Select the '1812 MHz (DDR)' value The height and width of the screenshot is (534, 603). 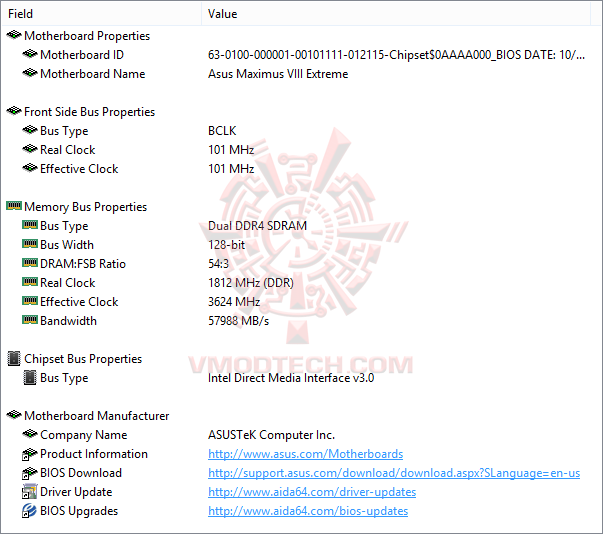(251, 283)
